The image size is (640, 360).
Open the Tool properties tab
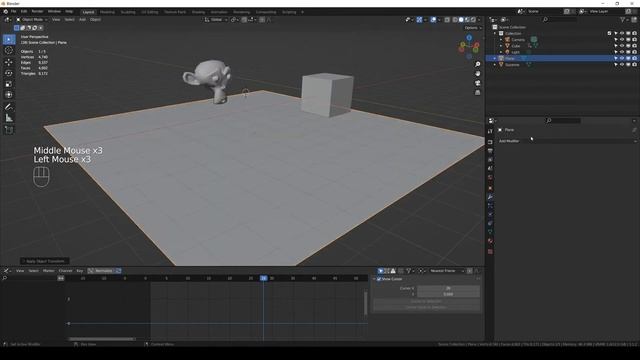point(490,131)
